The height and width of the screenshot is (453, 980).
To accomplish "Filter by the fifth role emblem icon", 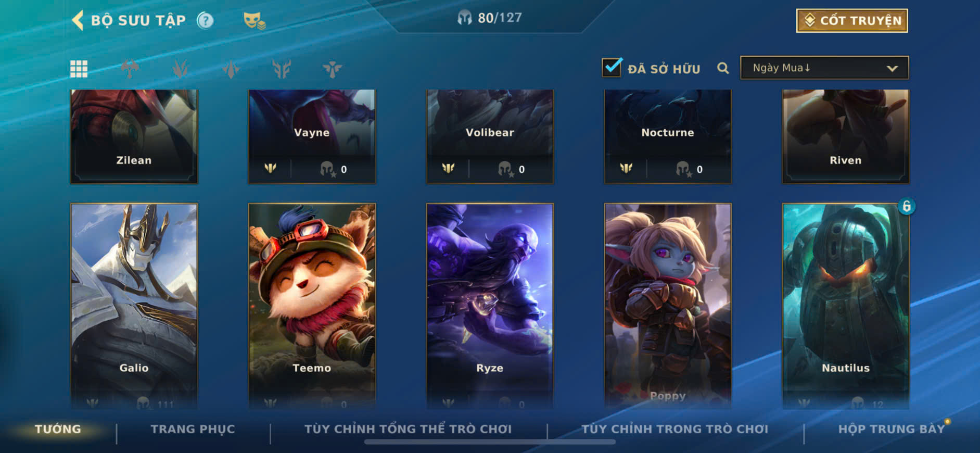I will (332, 69).
